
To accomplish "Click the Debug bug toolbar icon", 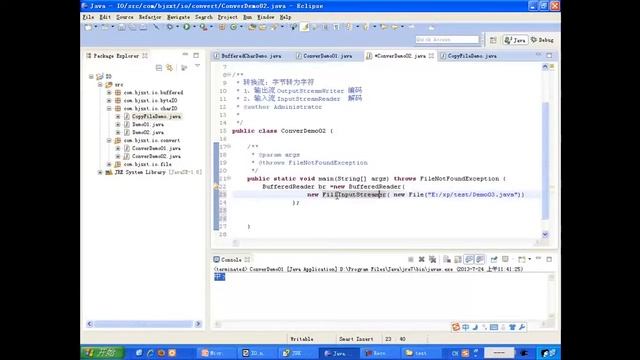I will (170, 27).
